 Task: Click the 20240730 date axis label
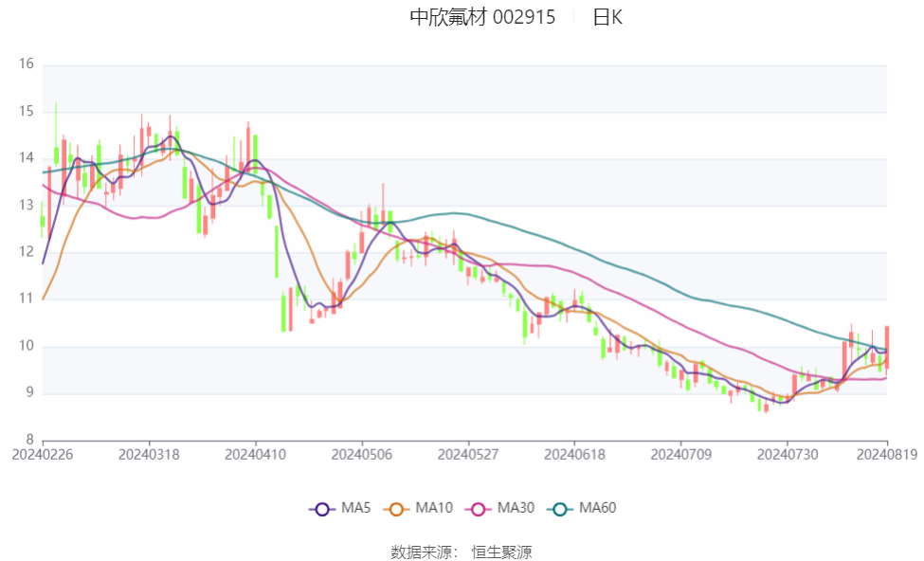(788, 454)
